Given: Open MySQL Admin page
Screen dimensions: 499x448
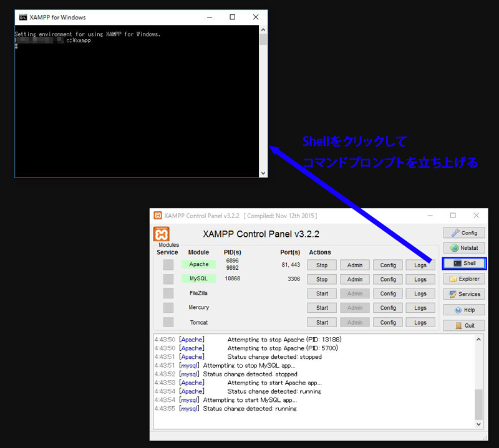Looking at the screenshot, I should point(355,280).
